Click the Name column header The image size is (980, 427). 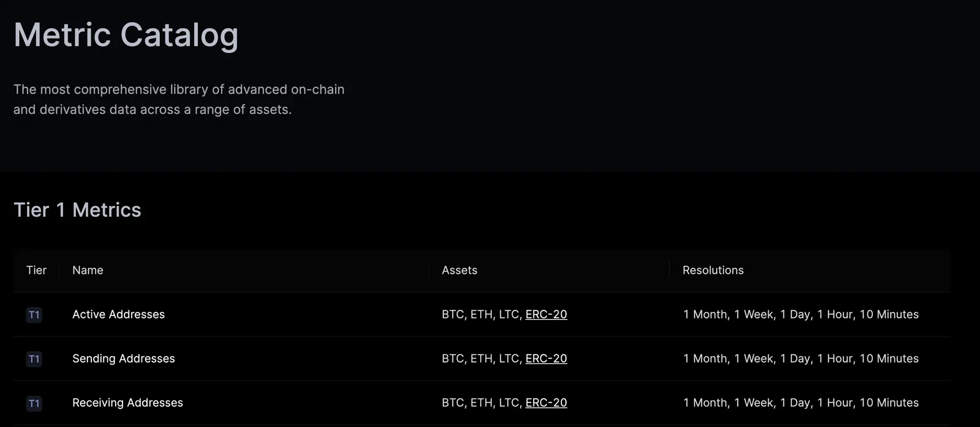point(88,270)
